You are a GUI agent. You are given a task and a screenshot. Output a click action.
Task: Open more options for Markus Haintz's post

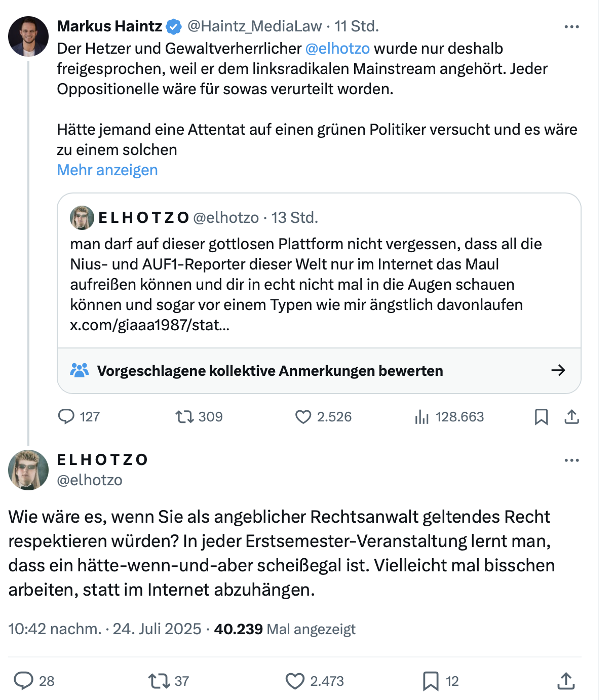(571, 27)
